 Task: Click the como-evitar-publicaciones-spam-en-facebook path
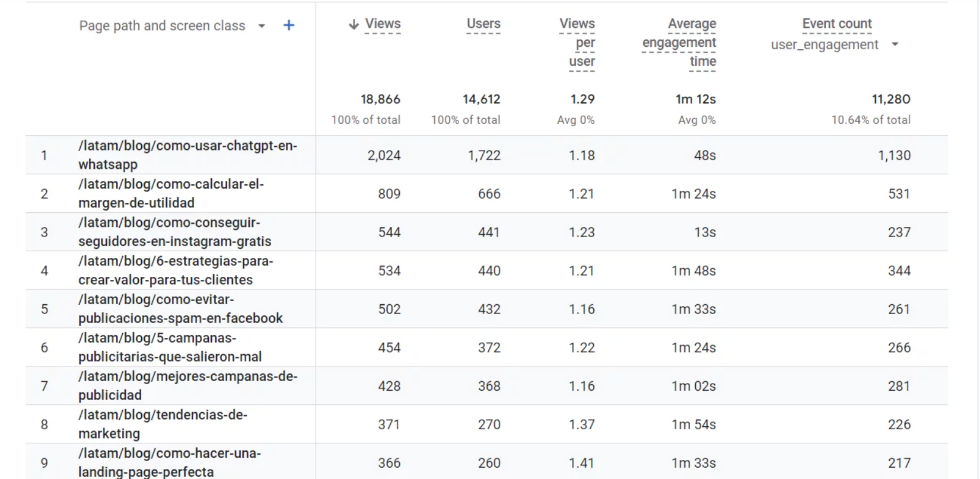(x=180, y=309)
